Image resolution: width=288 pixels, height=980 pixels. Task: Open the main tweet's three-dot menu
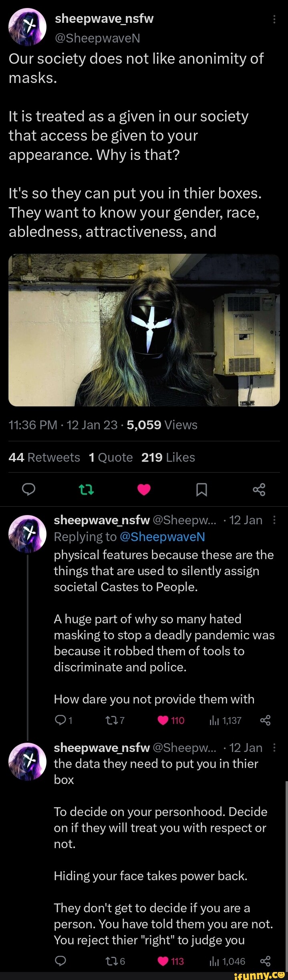click(274, 19)
